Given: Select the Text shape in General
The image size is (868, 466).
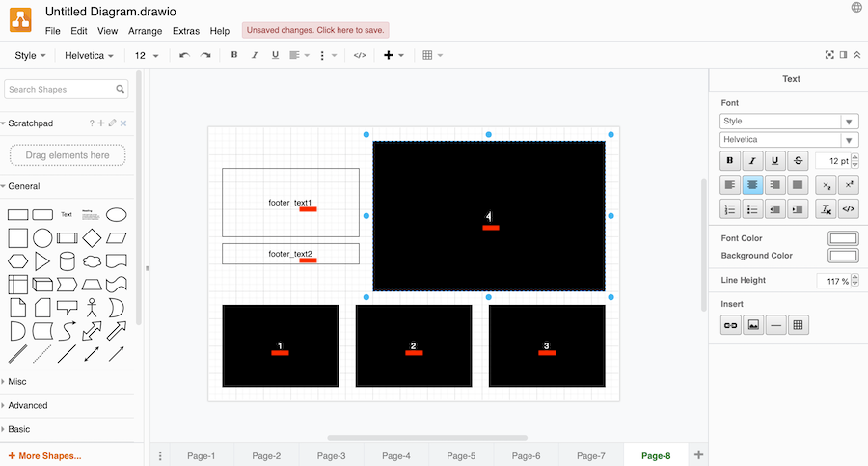Looking at the screenshot, I should (67, 214).
